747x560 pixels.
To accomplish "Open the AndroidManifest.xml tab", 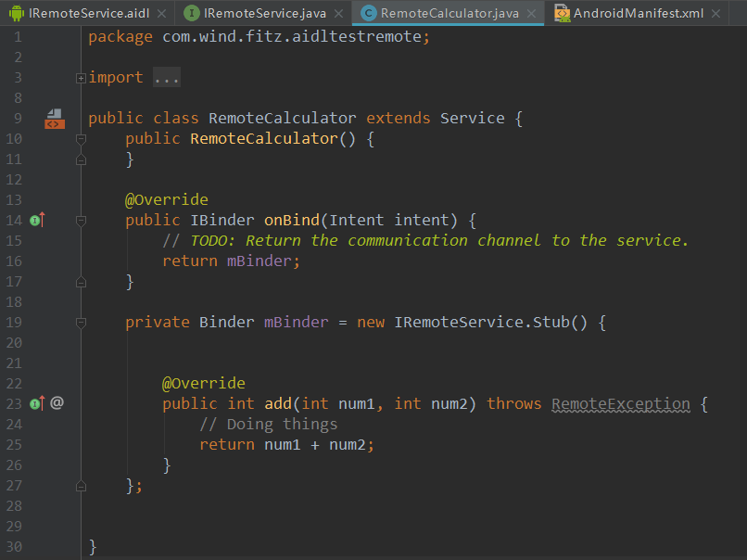I will coord(638,13).
